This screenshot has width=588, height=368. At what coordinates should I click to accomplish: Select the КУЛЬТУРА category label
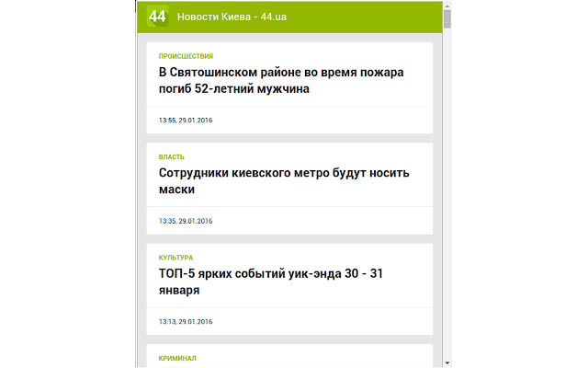pos(175,258)
